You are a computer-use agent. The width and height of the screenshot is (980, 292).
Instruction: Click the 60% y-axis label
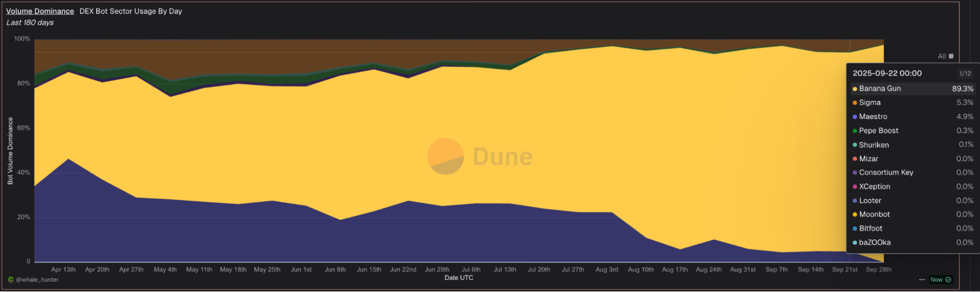click(24, 128)
